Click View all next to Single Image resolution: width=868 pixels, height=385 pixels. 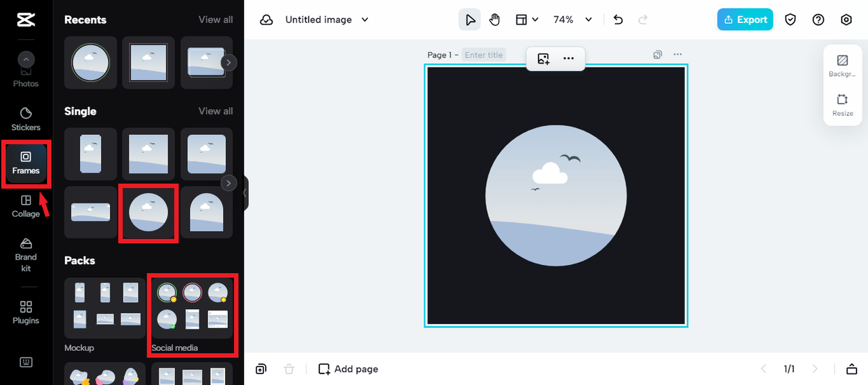coord(216,111)
